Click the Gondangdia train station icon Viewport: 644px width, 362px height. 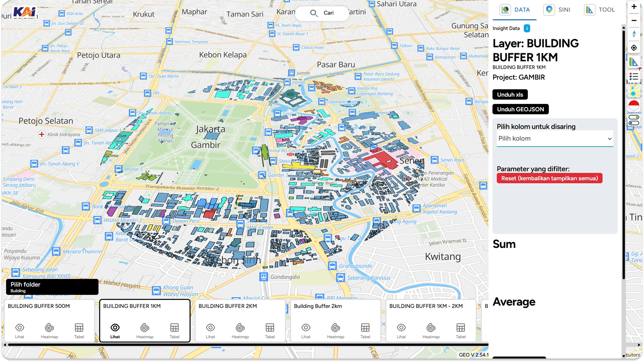(x=264, y=277)
